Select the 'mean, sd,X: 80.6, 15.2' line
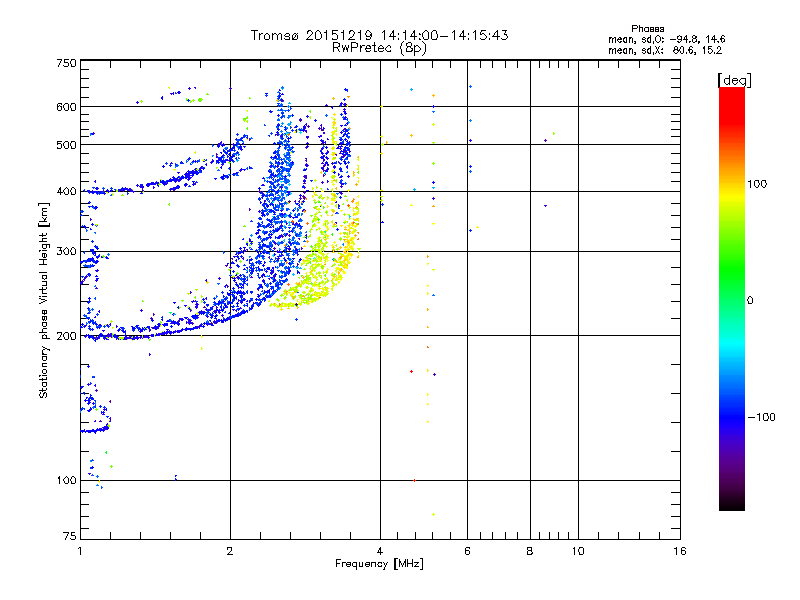 pos(665,51)
